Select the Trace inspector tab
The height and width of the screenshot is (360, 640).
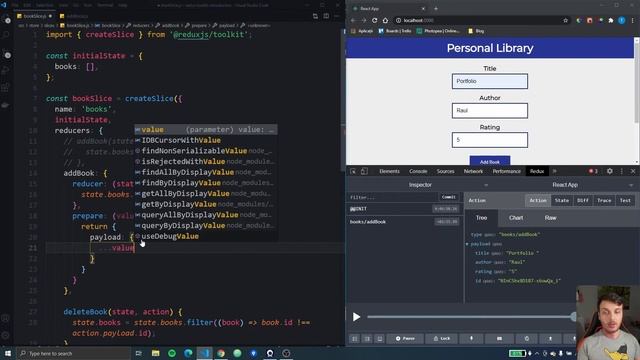tap(604, 200)
